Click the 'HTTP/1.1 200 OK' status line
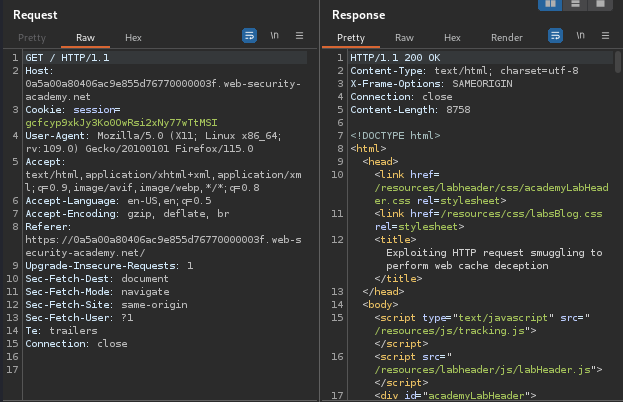 [395, 58]
